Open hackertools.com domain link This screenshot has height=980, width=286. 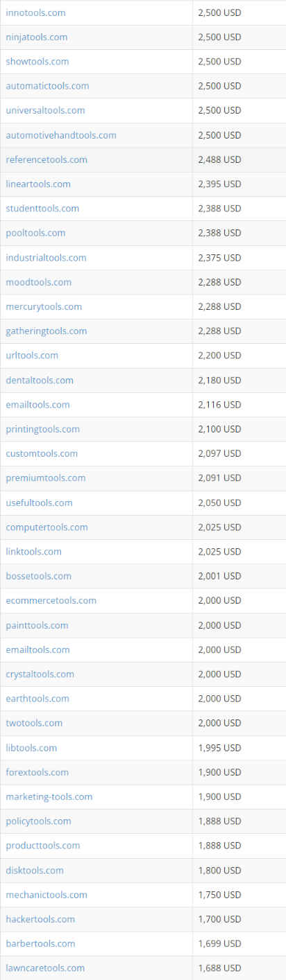[x=40, y=919]
